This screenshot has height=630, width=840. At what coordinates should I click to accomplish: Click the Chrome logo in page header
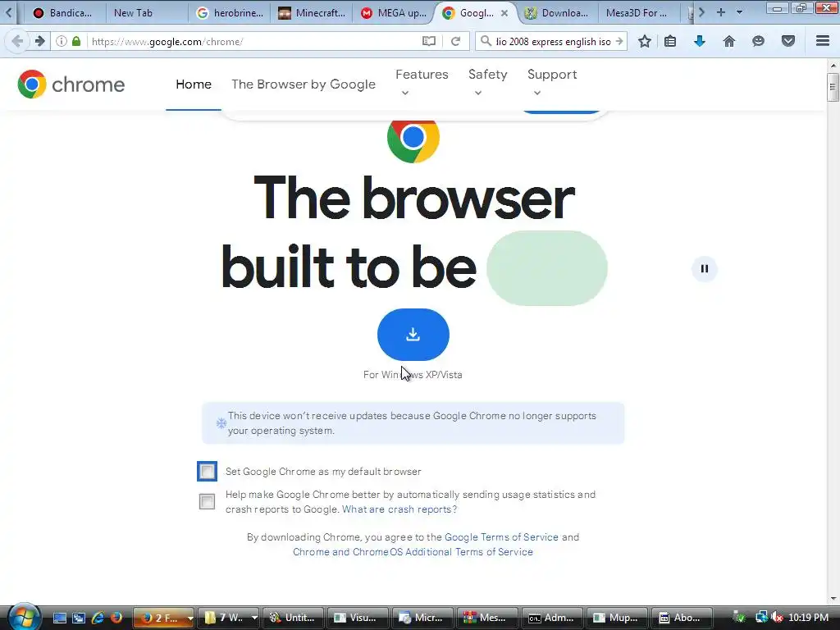coord(71,84)
